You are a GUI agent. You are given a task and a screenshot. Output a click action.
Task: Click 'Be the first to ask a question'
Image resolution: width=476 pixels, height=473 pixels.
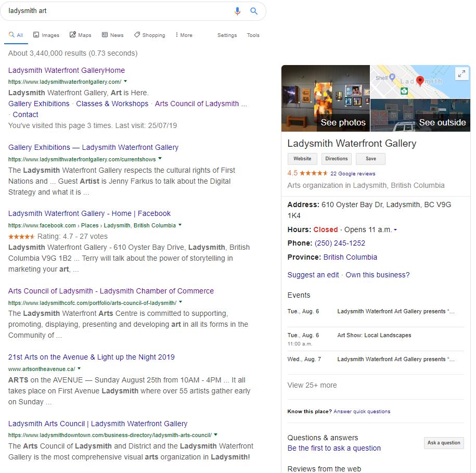[334, 449]
